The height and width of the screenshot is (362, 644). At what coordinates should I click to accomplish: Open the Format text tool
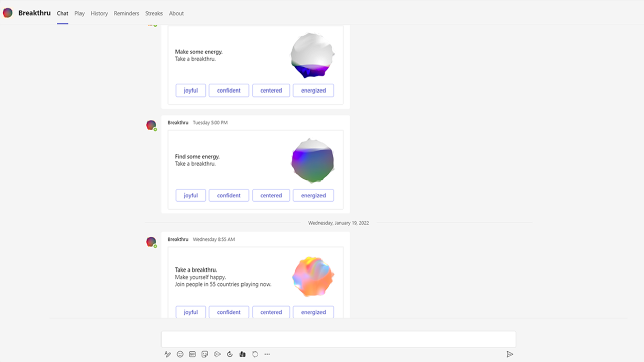168,354
